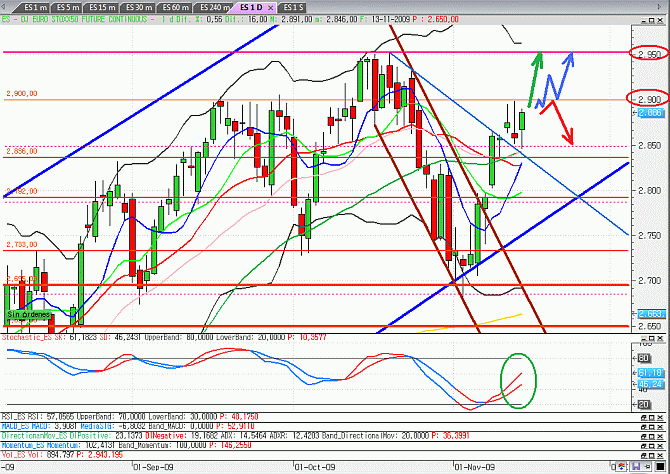670x474 pixels.
Task: Close the DirectionalMov_ES indicator panel
Action: pyautogui.click(x=660, y=436)
